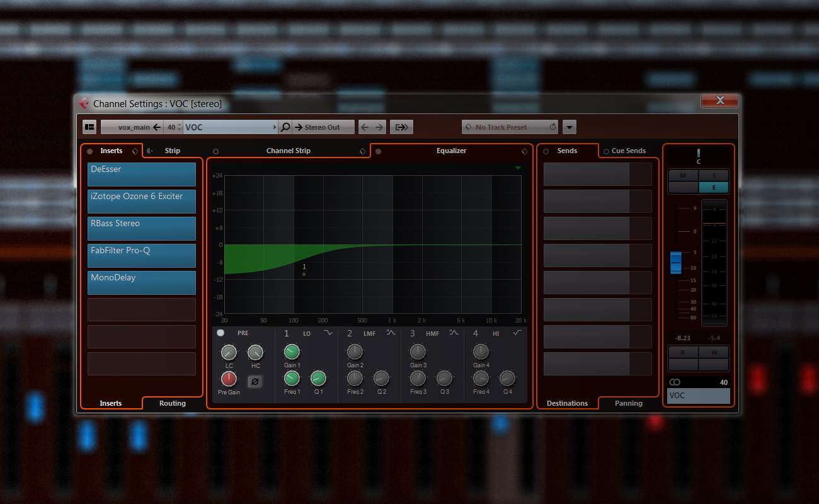
Task: Select band 2 LMF filter type icon
Action: (391, 333)
